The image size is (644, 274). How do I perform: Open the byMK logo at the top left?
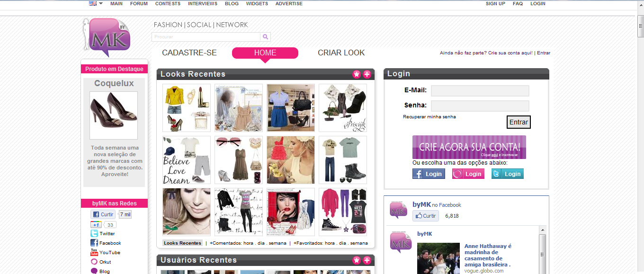(x=108, y=35)
